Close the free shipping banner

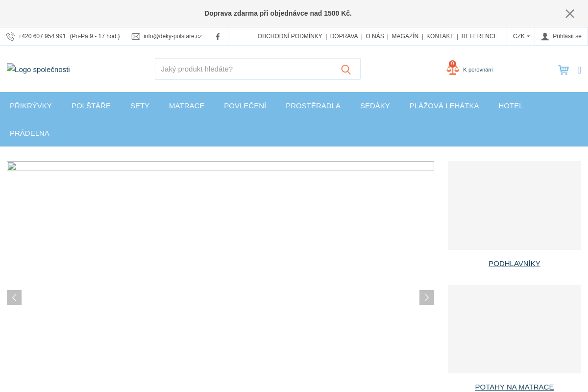coord(570,14)
